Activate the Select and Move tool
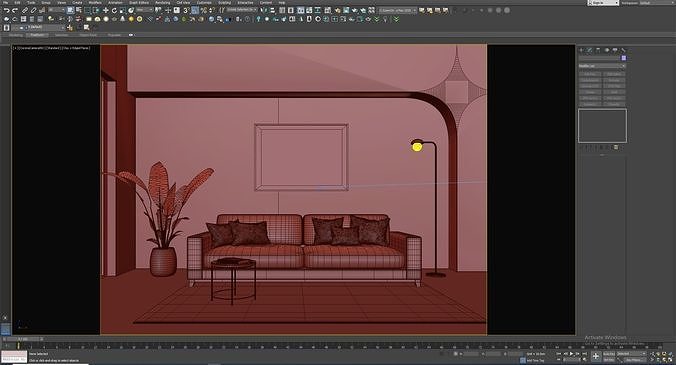This screenshot has width=676, height=365. (x=106, y=10)
